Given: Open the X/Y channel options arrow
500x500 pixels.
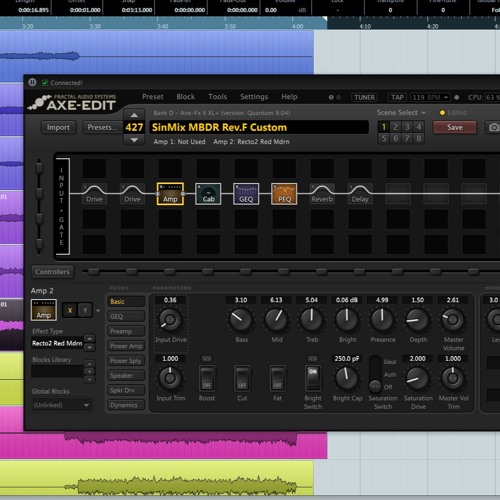Looking at the screenshot, I should point(98,311).
